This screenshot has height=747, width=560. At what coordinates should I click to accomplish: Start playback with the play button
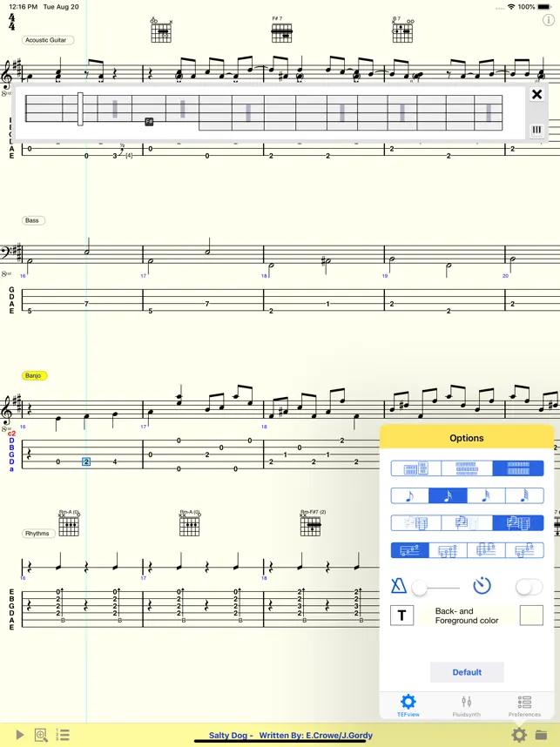point(19,735)
